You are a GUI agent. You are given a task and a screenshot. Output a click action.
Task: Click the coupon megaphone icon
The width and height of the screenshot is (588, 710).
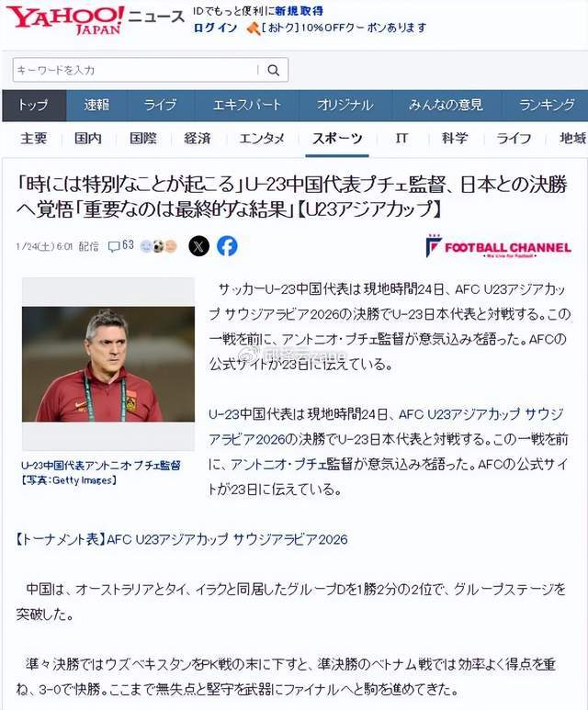(253, 28)
